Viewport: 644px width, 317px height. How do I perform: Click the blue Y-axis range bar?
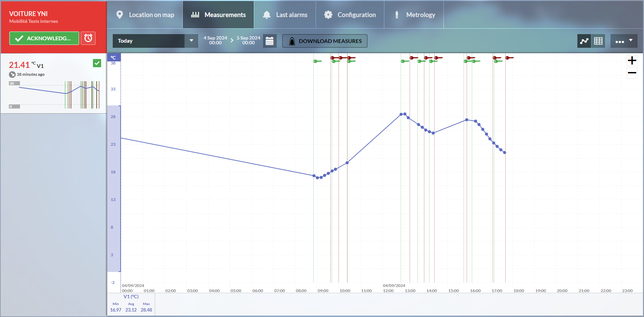tap(114, 188)
